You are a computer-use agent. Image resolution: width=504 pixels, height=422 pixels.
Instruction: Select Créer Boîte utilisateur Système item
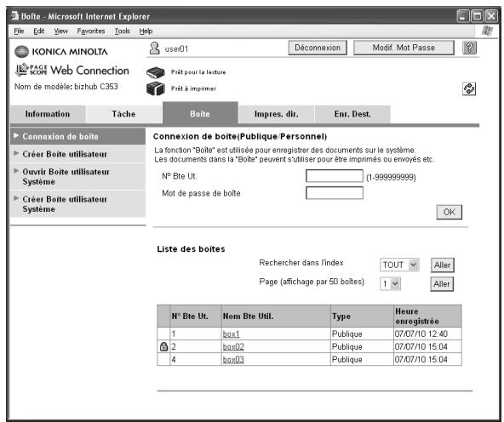click(x=77, y=204)
